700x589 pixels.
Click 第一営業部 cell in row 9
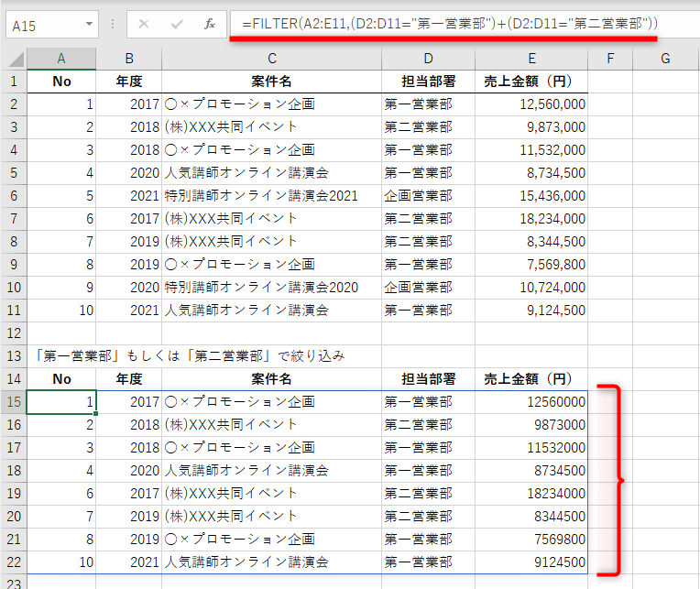(428, 265)
